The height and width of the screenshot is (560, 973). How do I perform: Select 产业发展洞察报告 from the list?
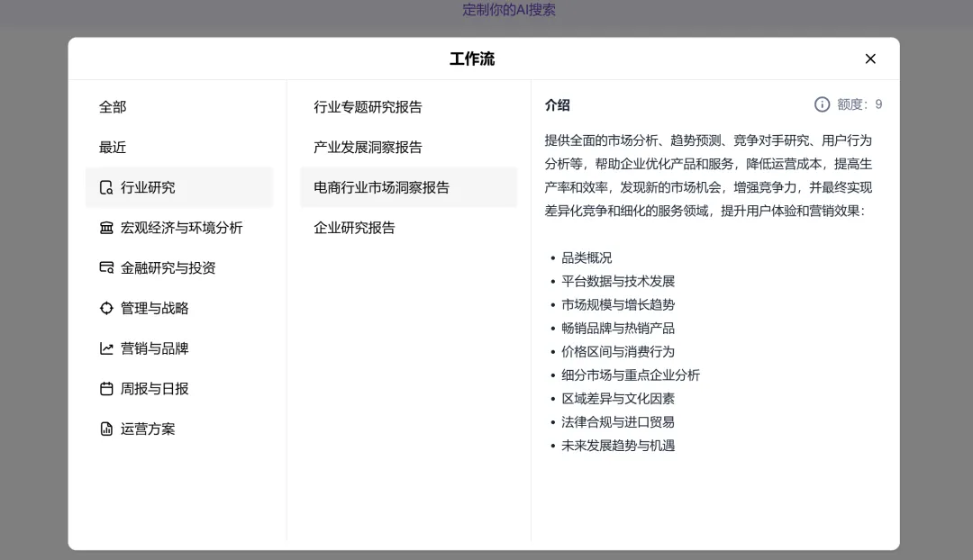point(366,147)
